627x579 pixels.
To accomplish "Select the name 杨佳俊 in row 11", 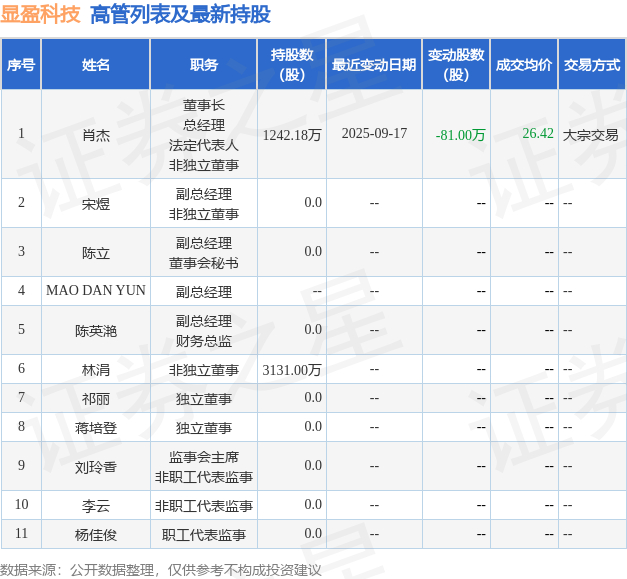I will point(96,535).
